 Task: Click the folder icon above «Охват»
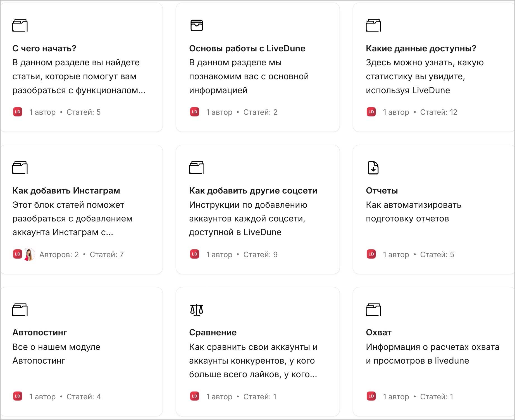point(373,310)
